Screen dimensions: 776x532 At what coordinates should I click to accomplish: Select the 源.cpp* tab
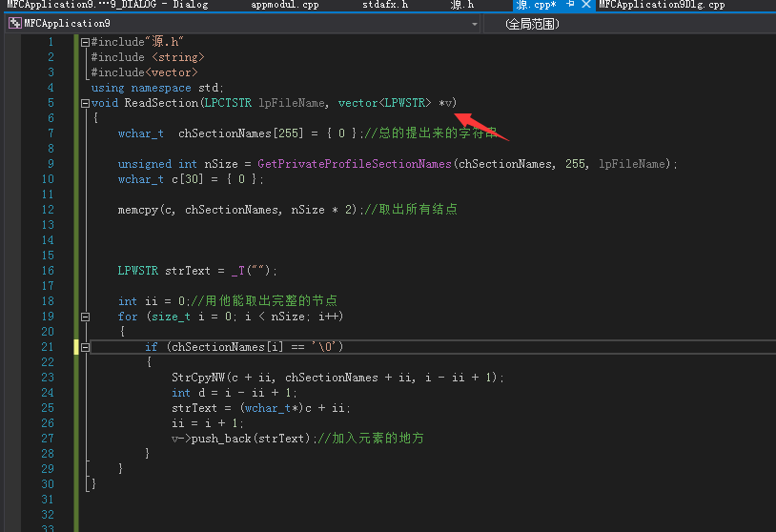tap(536, 5)
